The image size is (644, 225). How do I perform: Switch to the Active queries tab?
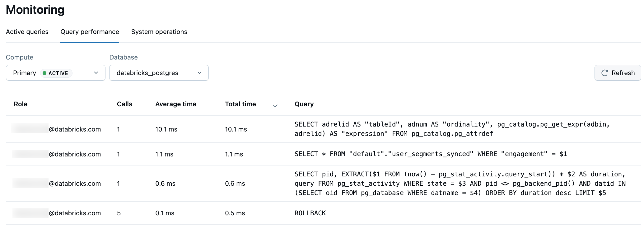[x=27, y=32]
